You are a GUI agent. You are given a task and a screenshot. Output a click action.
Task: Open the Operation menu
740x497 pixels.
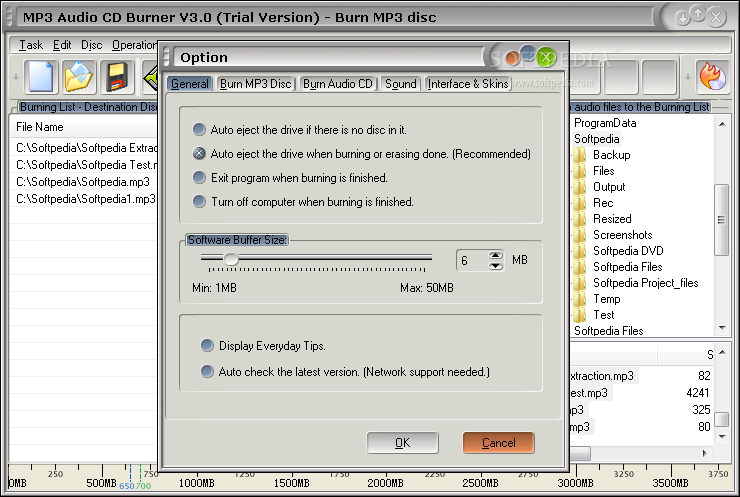coord(135,45)
